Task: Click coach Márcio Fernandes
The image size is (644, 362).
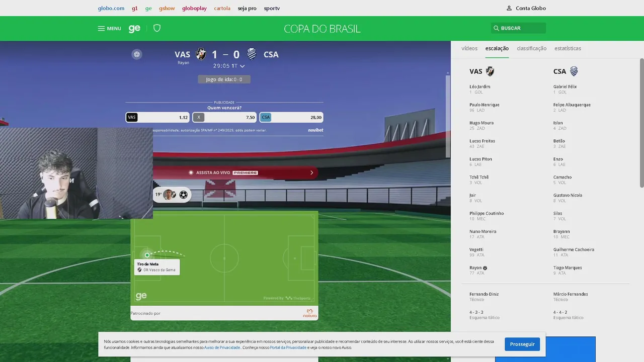Action: pyautogui.click(x=571, y=294)
